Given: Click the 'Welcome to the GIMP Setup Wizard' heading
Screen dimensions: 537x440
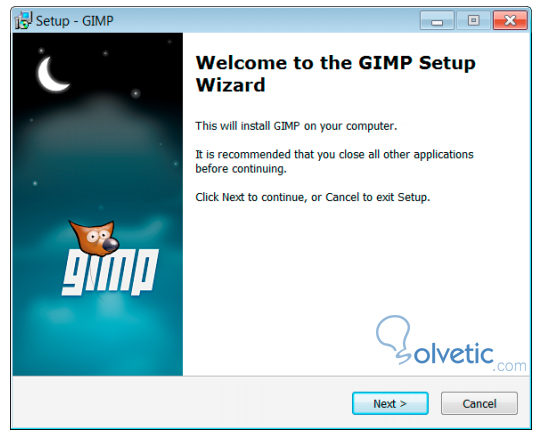Looking at the screenshot, I should (x=336, y=74).
